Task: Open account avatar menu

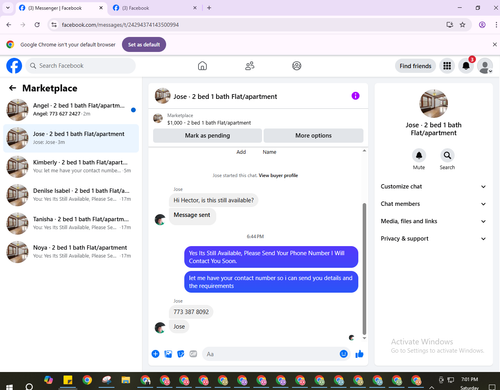Action: coord(485,66)
